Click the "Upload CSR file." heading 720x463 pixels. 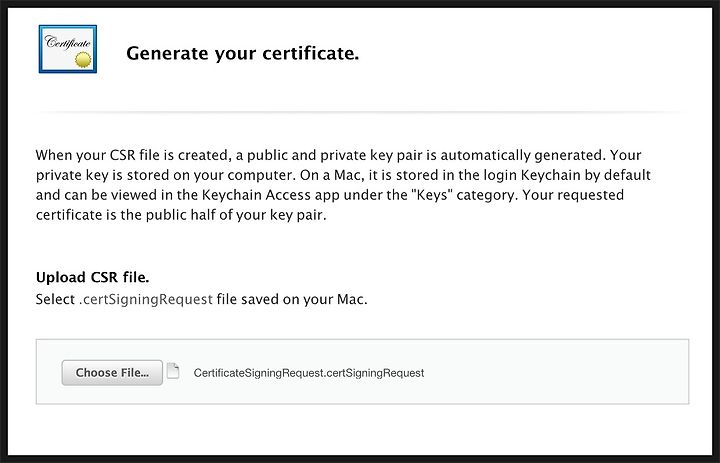[x=92, y=277]
